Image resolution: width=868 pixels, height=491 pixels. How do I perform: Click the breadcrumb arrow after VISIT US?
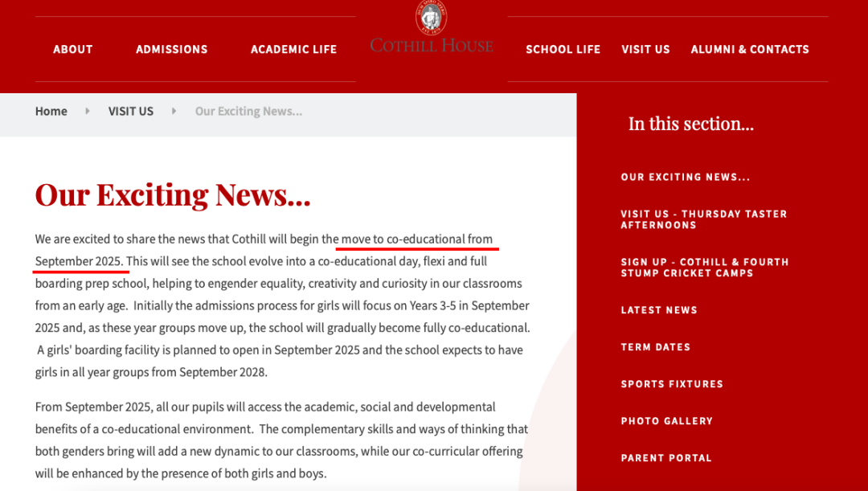(x=174, y=111)
